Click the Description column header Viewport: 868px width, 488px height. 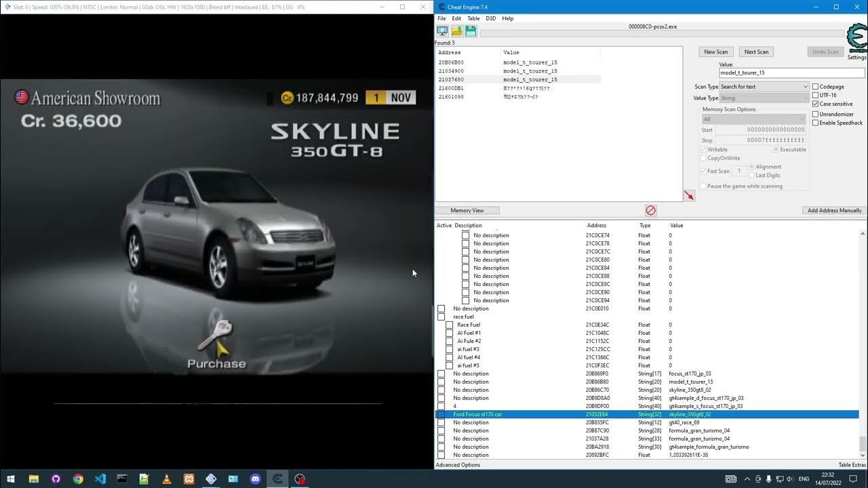468,225
